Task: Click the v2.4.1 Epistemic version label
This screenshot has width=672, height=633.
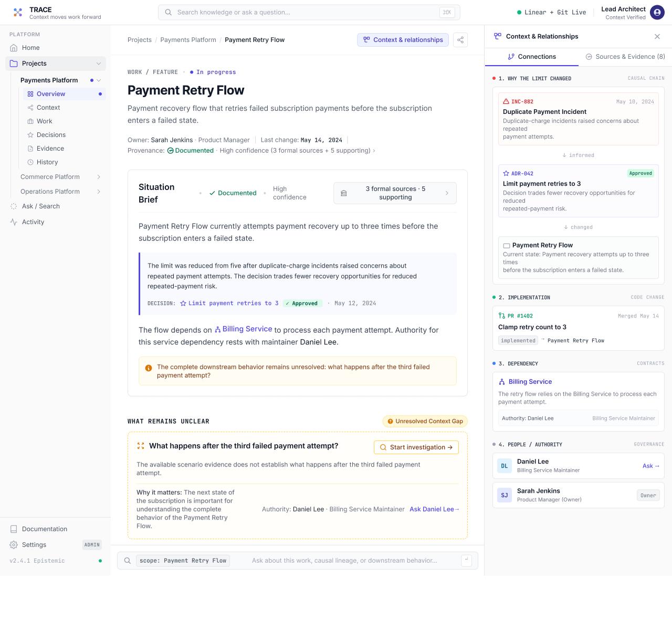Action: coord(37,561)
